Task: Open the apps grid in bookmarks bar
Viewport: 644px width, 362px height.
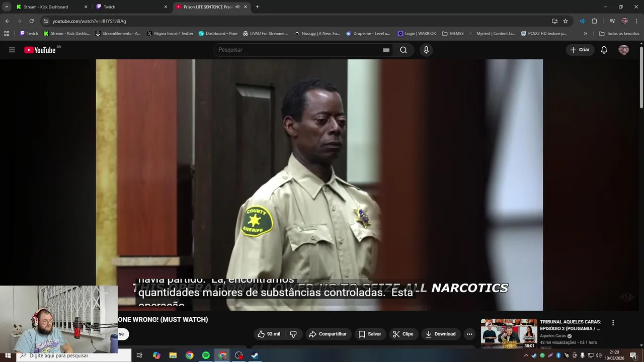Action: [x=7, y=34]
